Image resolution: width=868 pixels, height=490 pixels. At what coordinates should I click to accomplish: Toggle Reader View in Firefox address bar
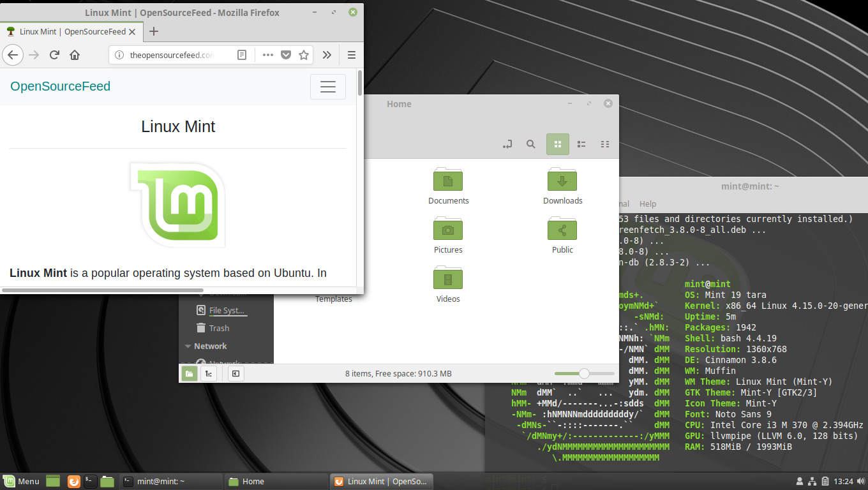[x=242, y=55]
